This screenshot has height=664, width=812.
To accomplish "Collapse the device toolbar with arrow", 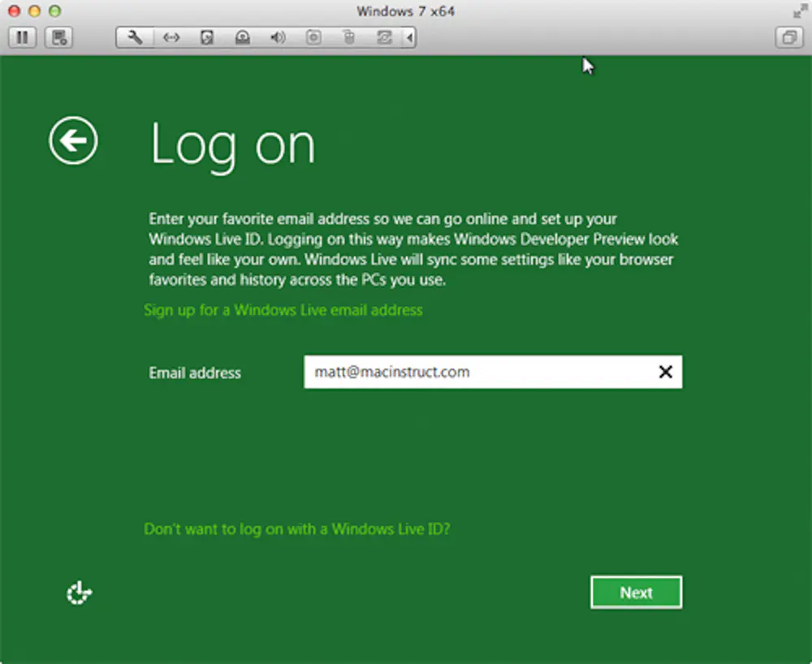I will click(409, 37).
